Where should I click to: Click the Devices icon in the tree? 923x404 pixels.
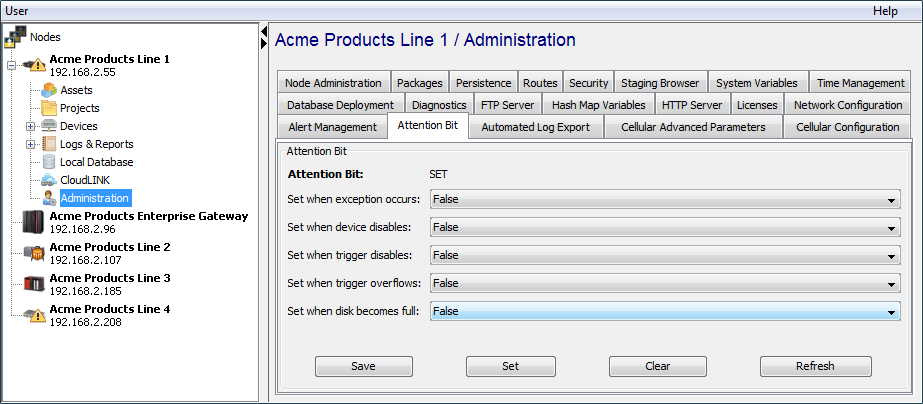49,126
